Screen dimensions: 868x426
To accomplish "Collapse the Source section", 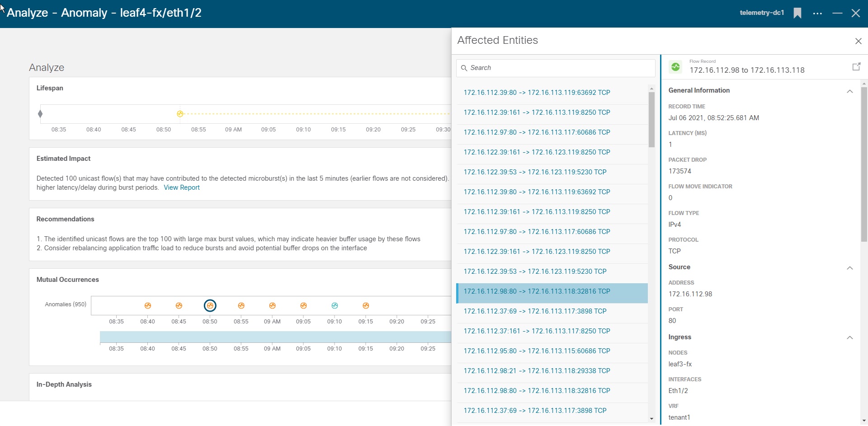I will click(850, 268).
